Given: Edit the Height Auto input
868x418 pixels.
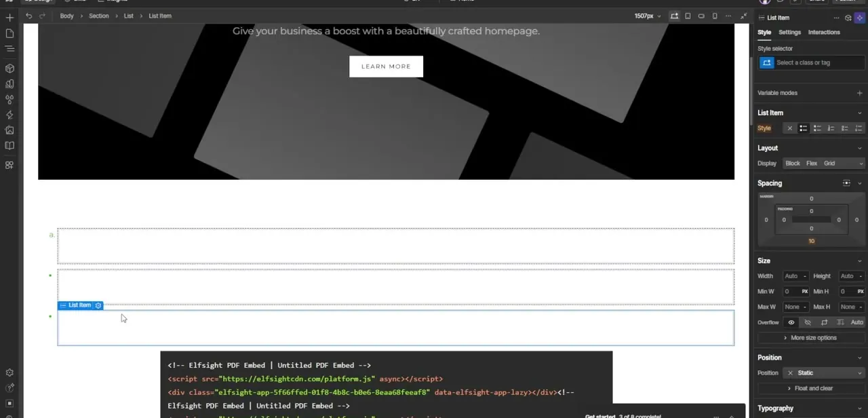Looking at the screenshot, I should pos(852,276).
